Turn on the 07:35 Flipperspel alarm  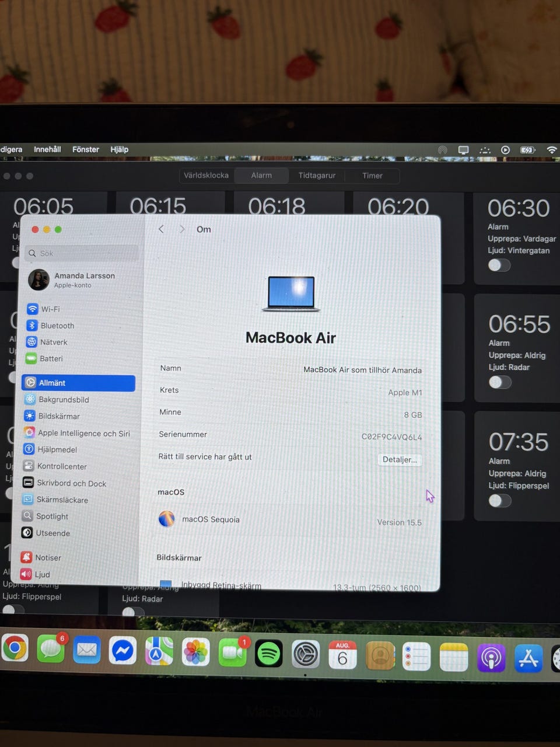click(x=501, y=501)
